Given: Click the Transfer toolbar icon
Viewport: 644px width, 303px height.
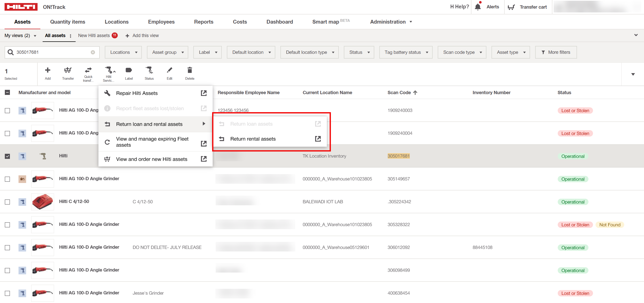Looking at the screenshot, I should [68, 70].
